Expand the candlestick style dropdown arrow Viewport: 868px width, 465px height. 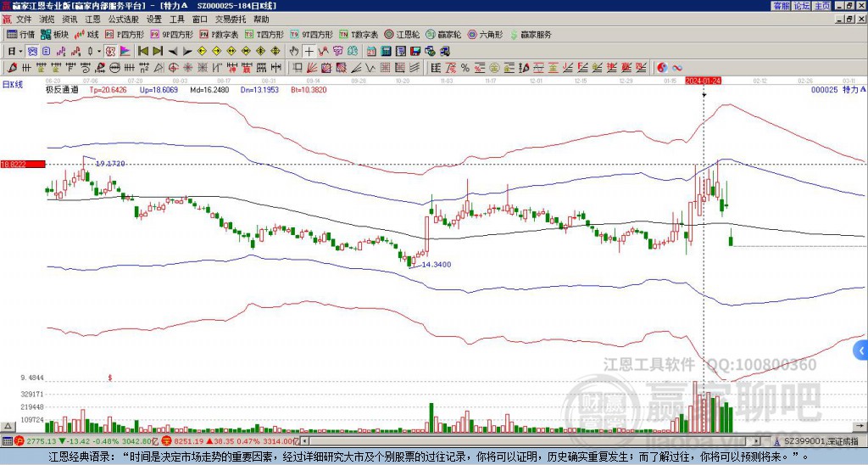click(x=99, y=51)
